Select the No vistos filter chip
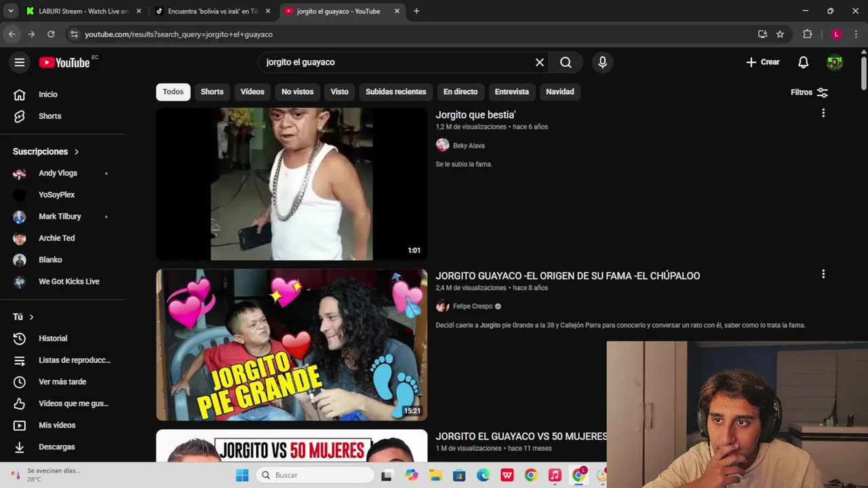868x488 pixels. (298, 92)
